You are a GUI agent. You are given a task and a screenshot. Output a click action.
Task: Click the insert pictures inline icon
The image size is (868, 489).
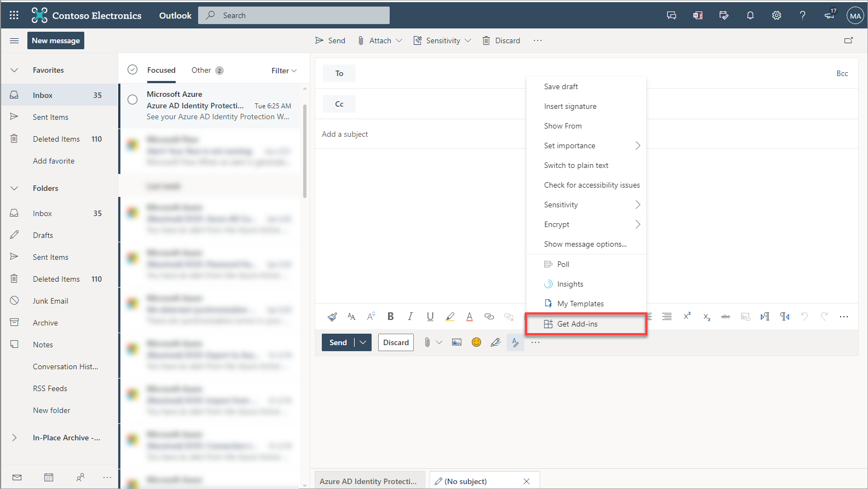point(456,342)
